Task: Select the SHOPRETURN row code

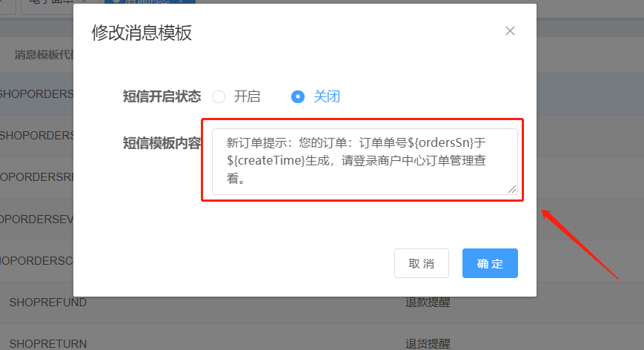Action: 48,344
